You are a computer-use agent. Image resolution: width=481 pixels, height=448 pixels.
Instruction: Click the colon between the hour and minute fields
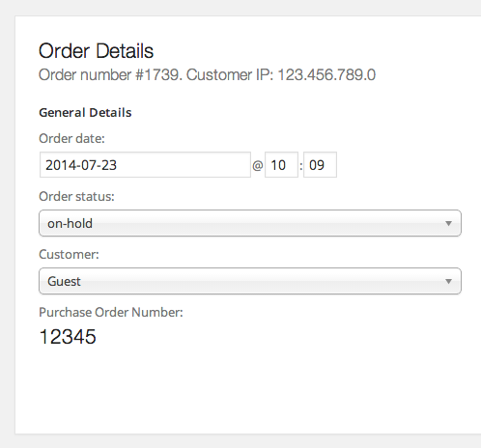301,166
